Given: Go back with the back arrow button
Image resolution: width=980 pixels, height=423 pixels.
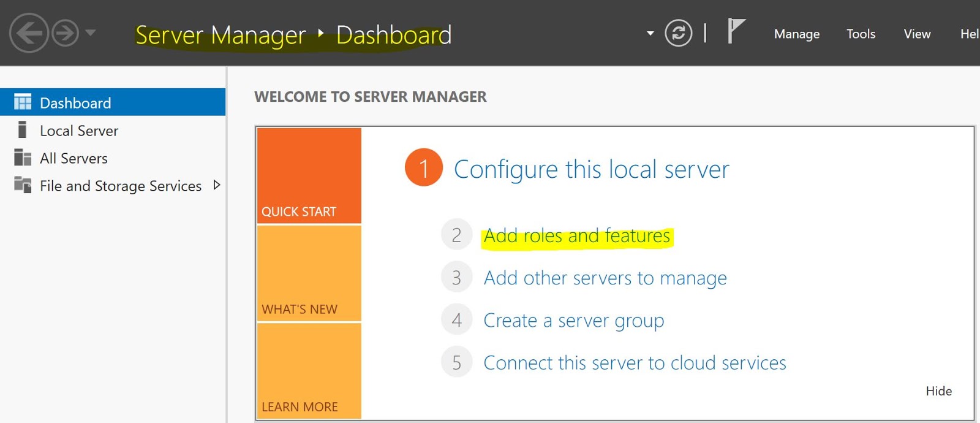Looking at the screenshot, I should [x=29, y=33].
